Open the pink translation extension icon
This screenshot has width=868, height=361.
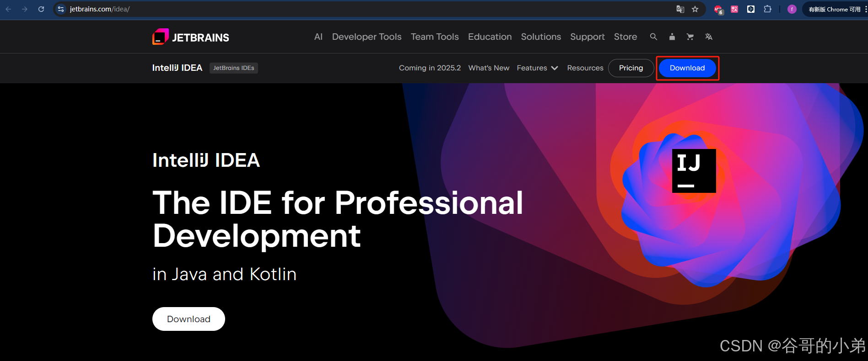coord(734,9)
